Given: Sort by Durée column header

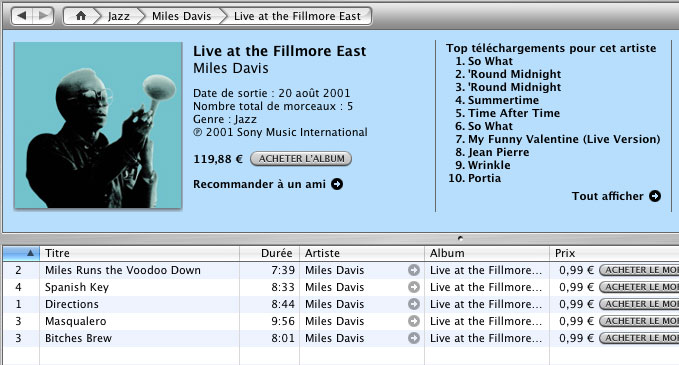Looking at the screenshot, I should (269, 253).
